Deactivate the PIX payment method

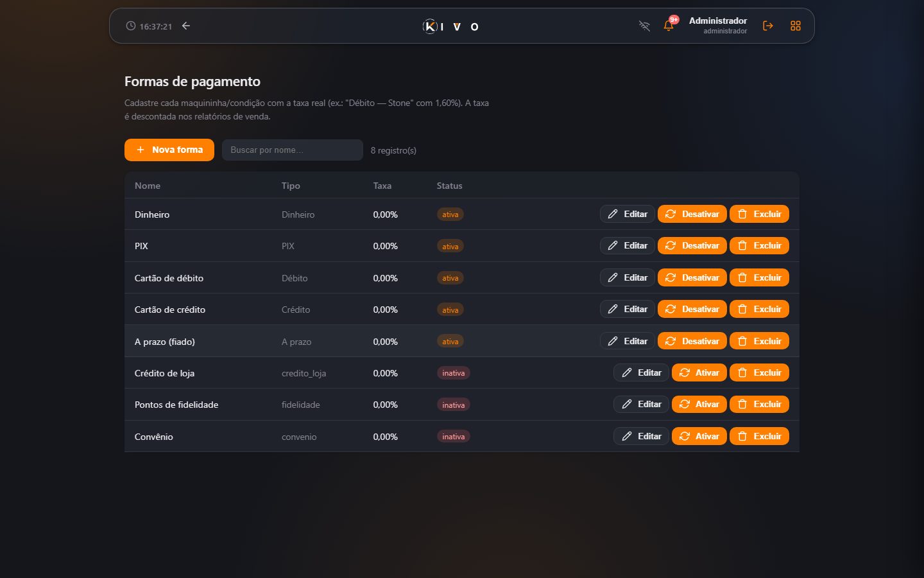point(692,245)
